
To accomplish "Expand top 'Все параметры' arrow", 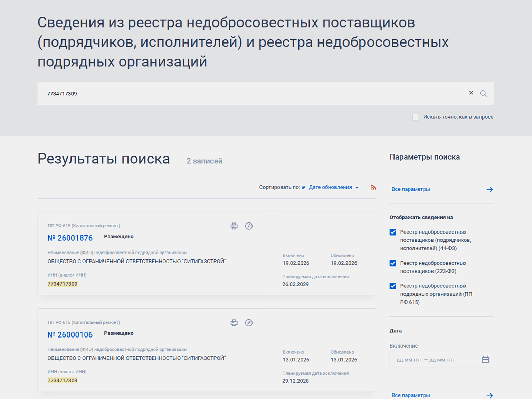I will click(x=490, y=189).
